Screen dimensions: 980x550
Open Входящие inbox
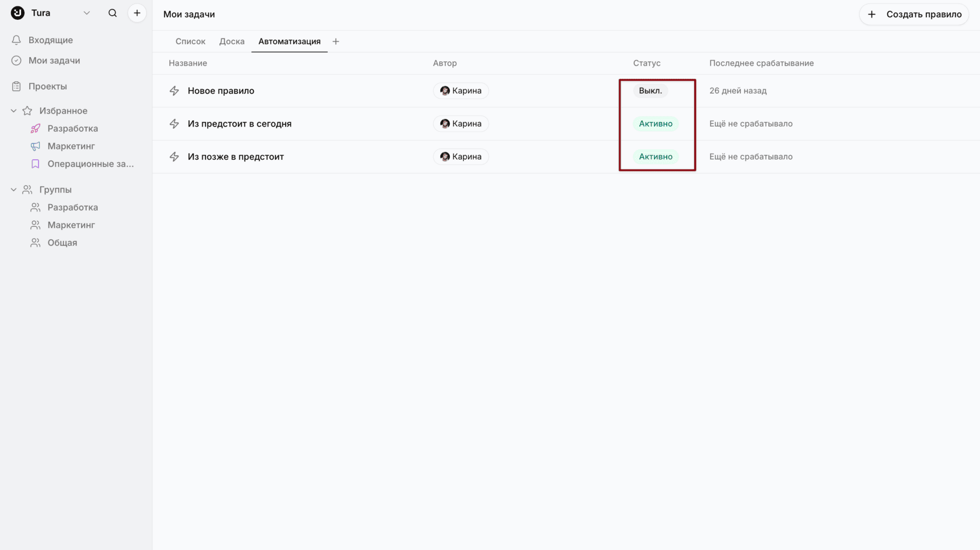(51, 40)
